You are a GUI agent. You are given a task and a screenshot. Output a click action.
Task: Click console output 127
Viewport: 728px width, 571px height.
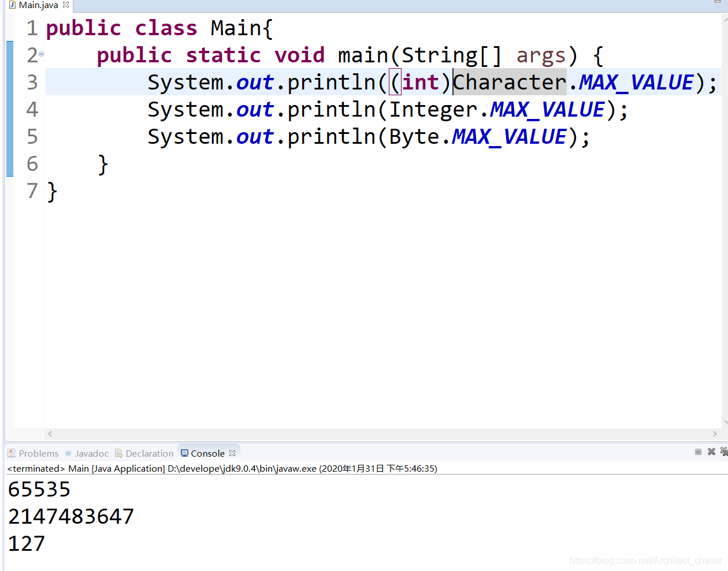[x=27, y=543]
